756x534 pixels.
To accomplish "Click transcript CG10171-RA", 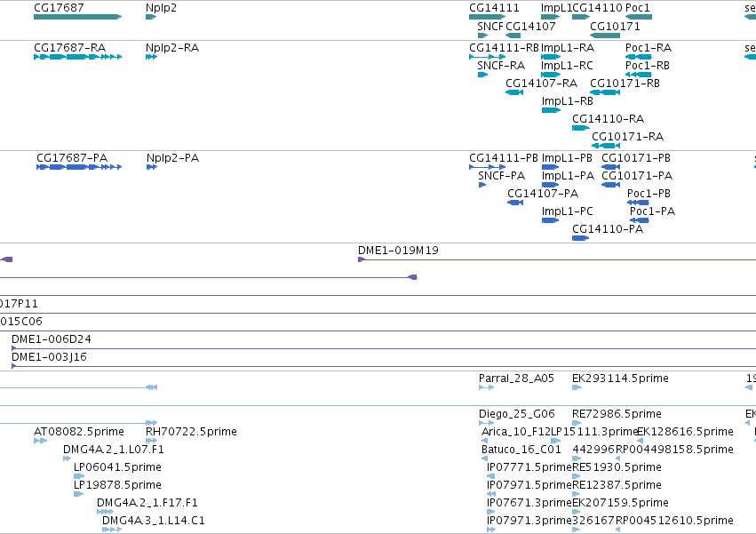I will coord(606,147).
